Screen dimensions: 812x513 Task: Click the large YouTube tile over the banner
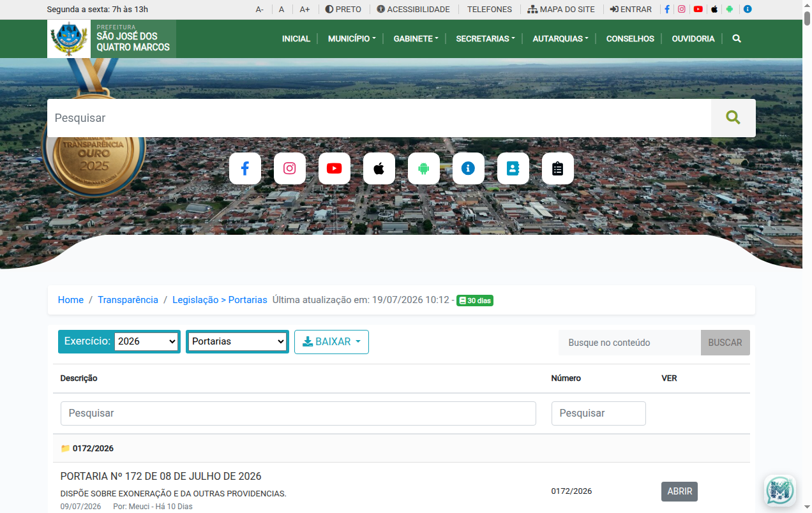(x=335, y=168)
